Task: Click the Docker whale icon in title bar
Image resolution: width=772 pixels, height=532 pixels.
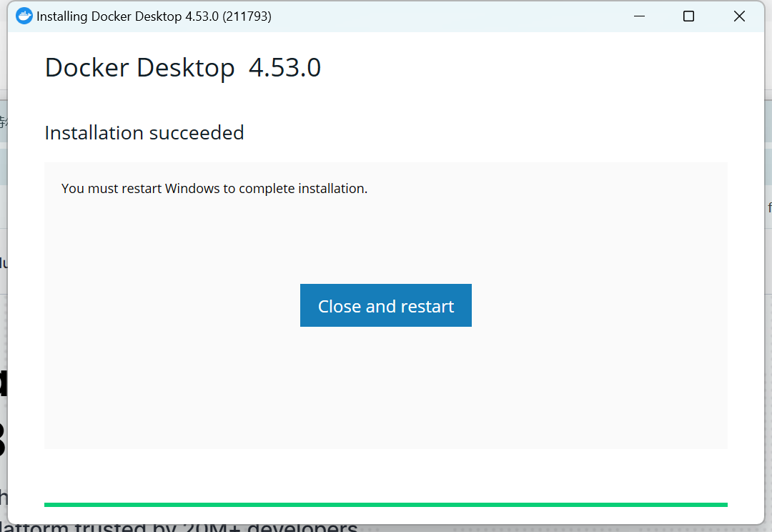Action: tap(24, 16)
